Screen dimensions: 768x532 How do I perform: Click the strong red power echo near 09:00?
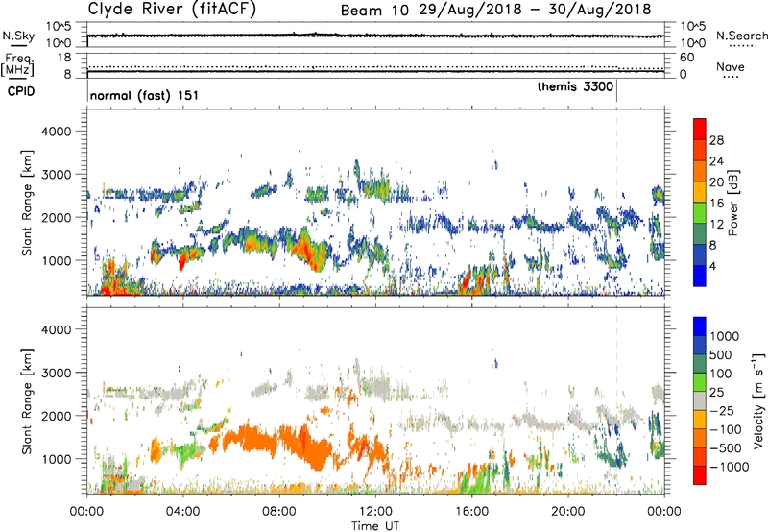tap(307, 249)
